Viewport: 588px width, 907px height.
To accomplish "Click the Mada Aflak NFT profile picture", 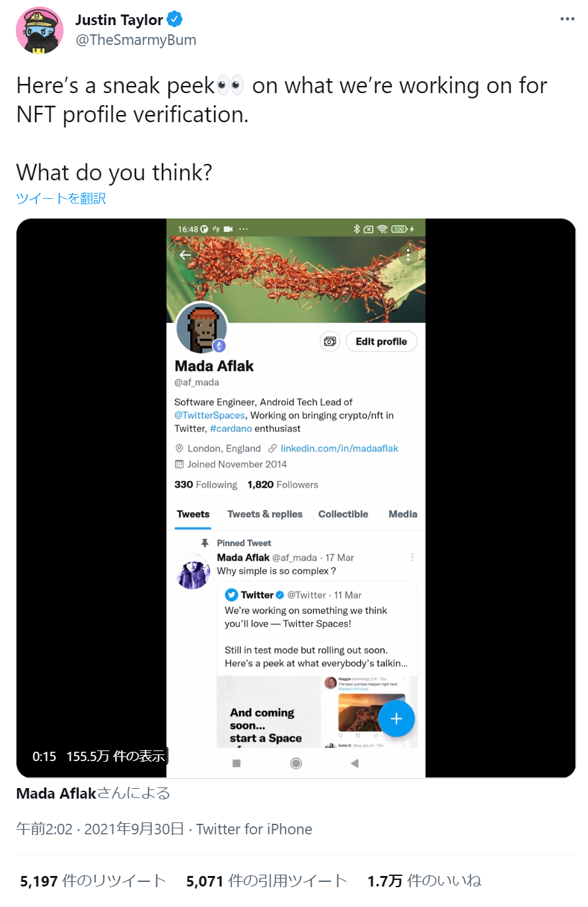I will point(202,328).
